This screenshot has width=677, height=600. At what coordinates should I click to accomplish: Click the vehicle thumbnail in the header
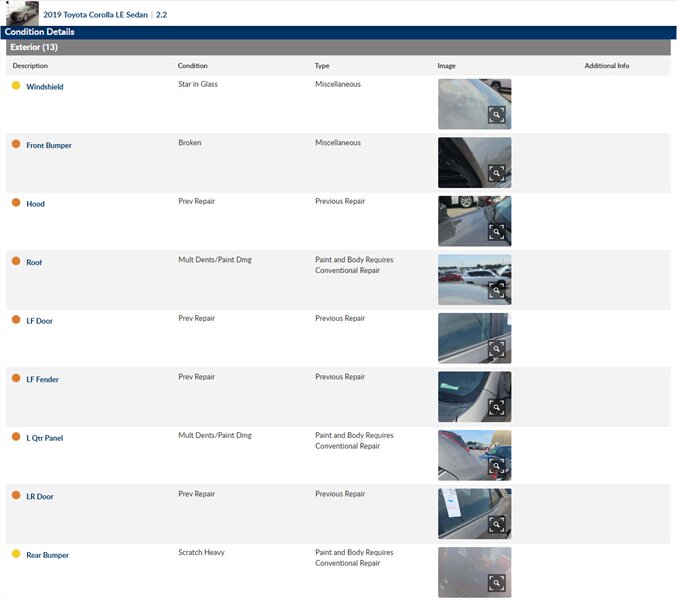pyautogui.click(x=22, y=13)
